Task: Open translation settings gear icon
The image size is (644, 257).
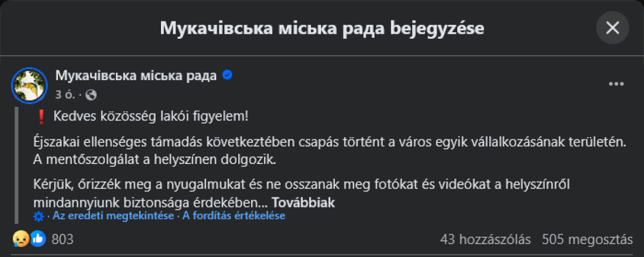Action: 39,216
